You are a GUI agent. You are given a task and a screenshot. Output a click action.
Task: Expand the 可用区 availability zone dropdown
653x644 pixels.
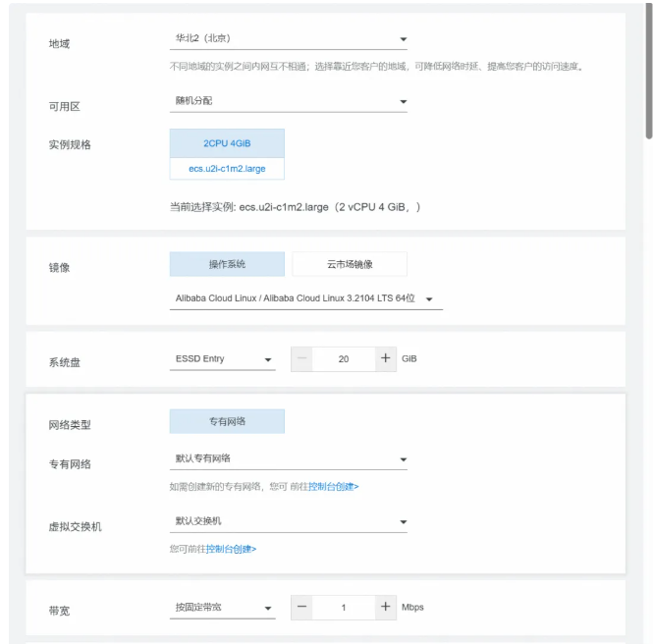point(288,101)
